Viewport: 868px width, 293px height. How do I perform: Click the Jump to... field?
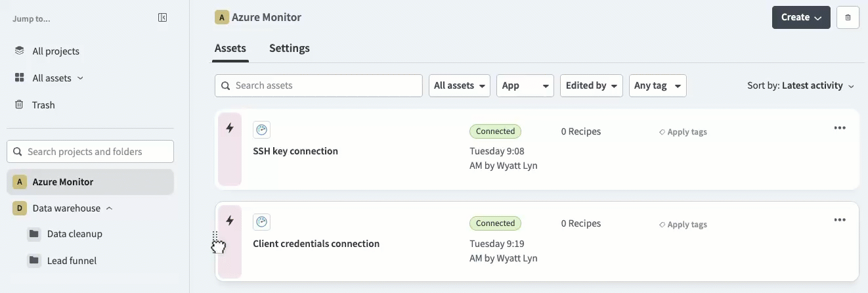coord(32,18)
